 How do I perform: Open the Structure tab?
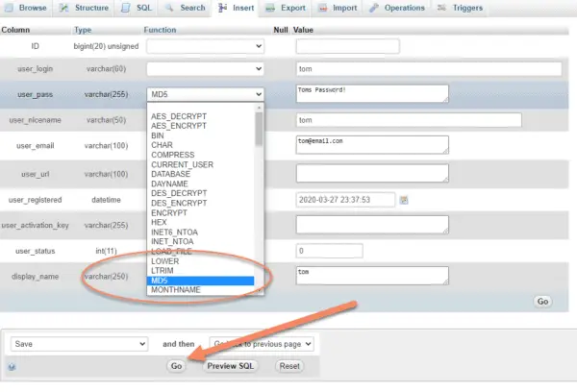tap(85, 8)
